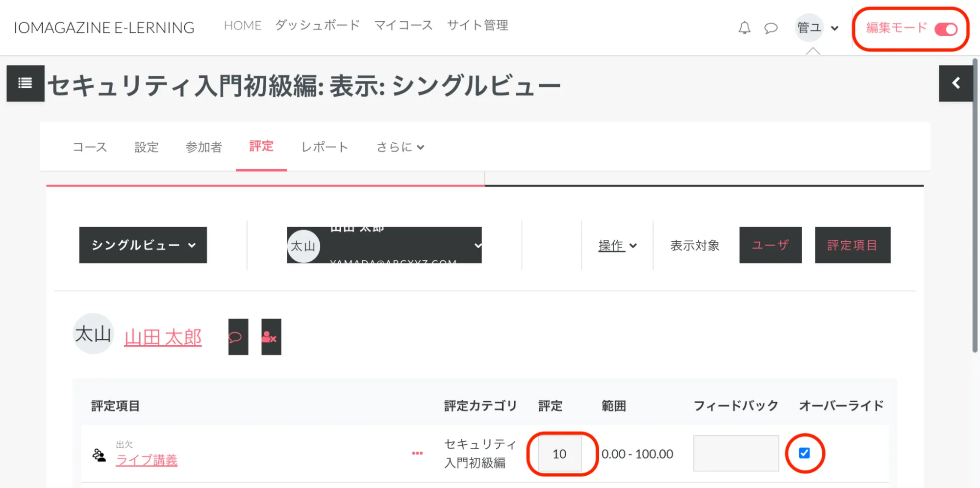Image resolution: width=980 pixels, height=488 pixels.
Task: Click the 評定項目 button
Action: pos(852,245)
